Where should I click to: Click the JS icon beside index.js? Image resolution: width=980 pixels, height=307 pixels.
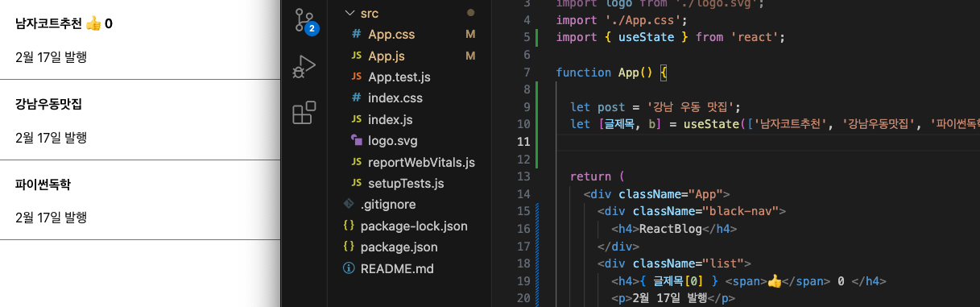click(x=356, y=119)
